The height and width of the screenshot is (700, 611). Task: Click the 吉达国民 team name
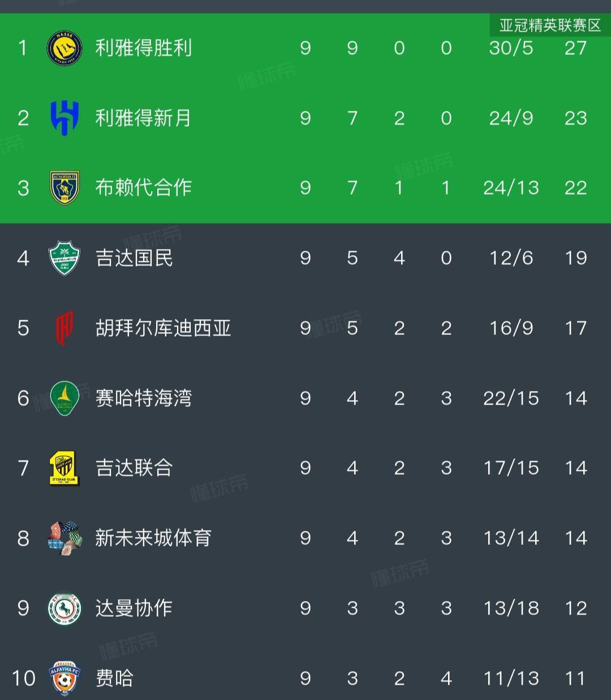(134, 258)
